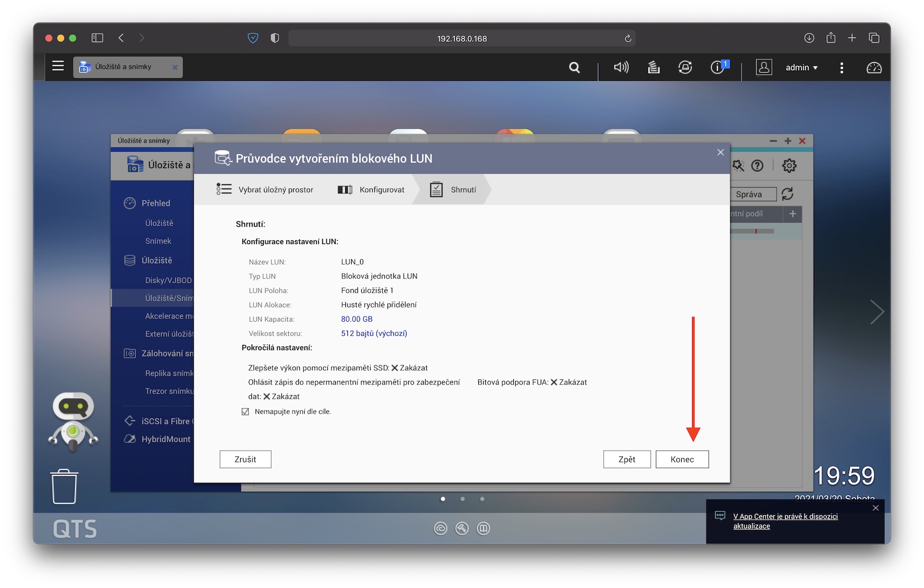This screenshot has width=924, height=588.
Task: Select the second desktop page dot
Action: click(x=463, y=499)
